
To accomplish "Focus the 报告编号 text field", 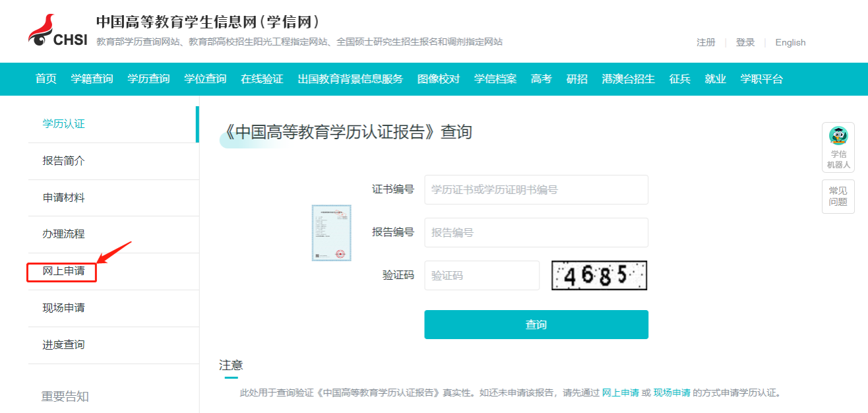I will pyautogui.click(x=536, y=233).
